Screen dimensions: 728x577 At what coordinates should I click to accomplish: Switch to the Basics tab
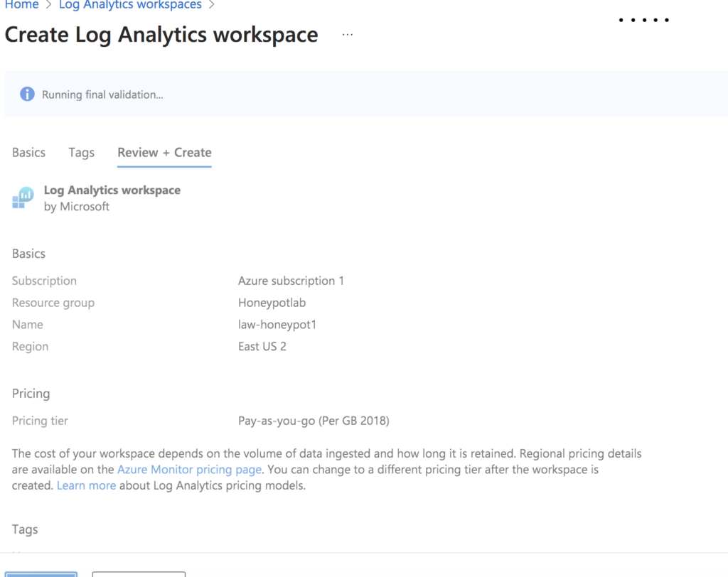28,152
